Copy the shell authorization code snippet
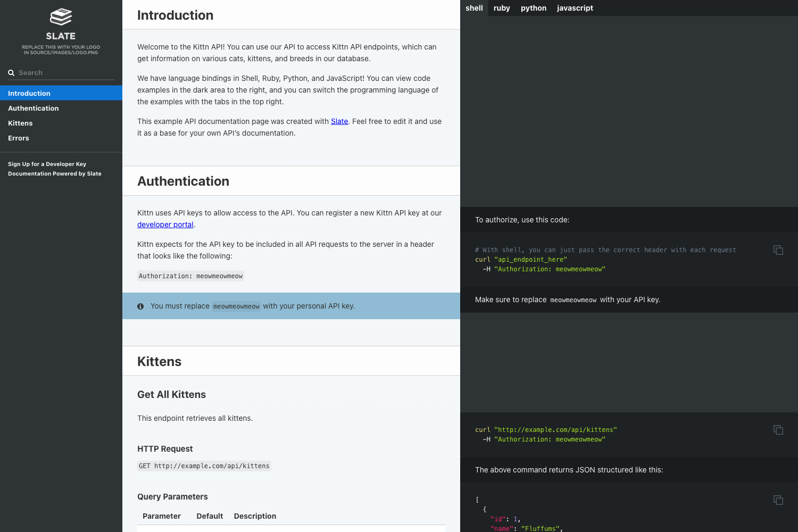The height and width of the screenshot is (532, 798). (x=778, y=250)
